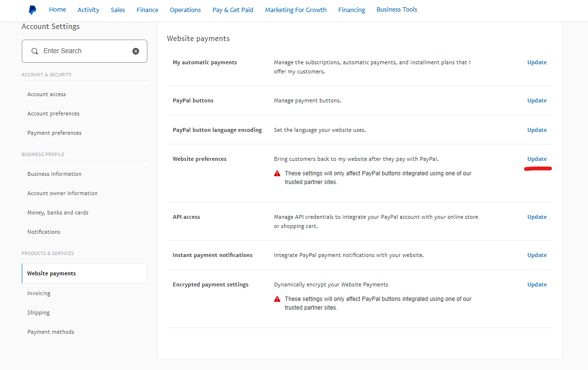Open the Activity menu
The width and height of the screenshot is (588, 370).
point(88,10)
